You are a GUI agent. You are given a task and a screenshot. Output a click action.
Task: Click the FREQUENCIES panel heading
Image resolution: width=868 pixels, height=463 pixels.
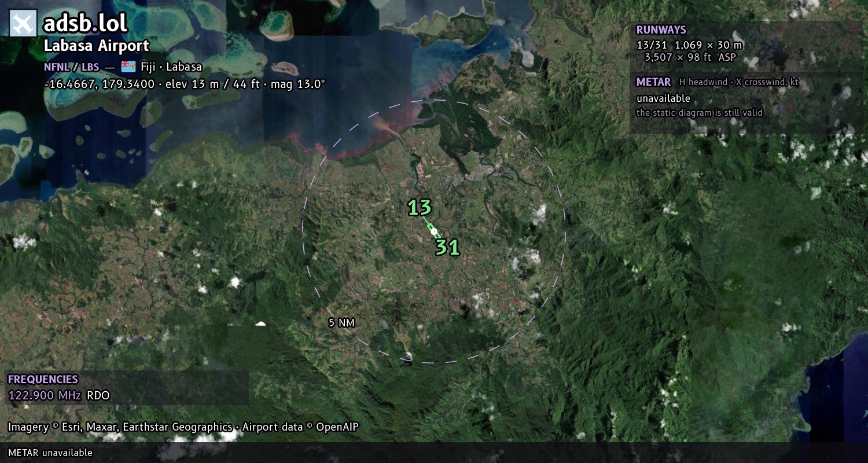click(x=43, y=380)
